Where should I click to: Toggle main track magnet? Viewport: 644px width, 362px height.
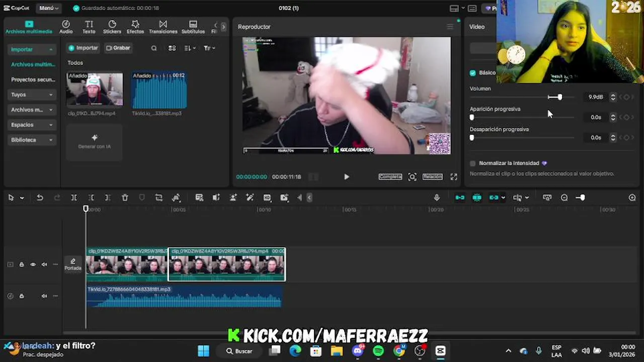[x=460, y=198]
